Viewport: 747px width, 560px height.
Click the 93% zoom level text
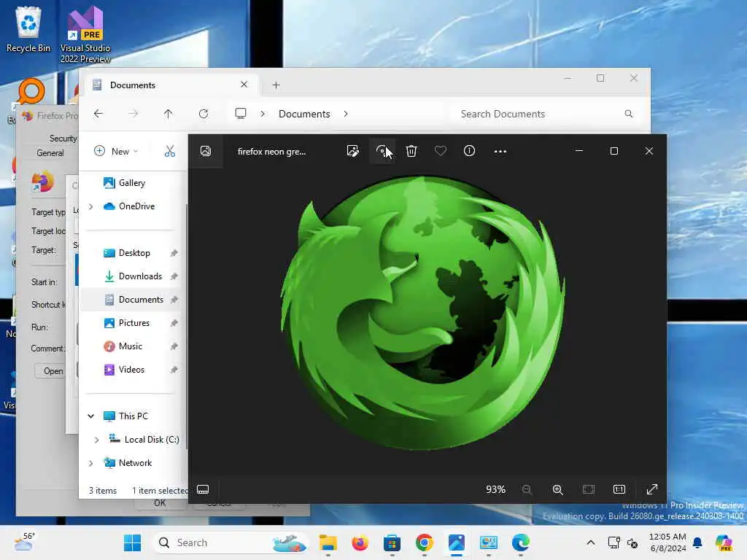[495, 489]
